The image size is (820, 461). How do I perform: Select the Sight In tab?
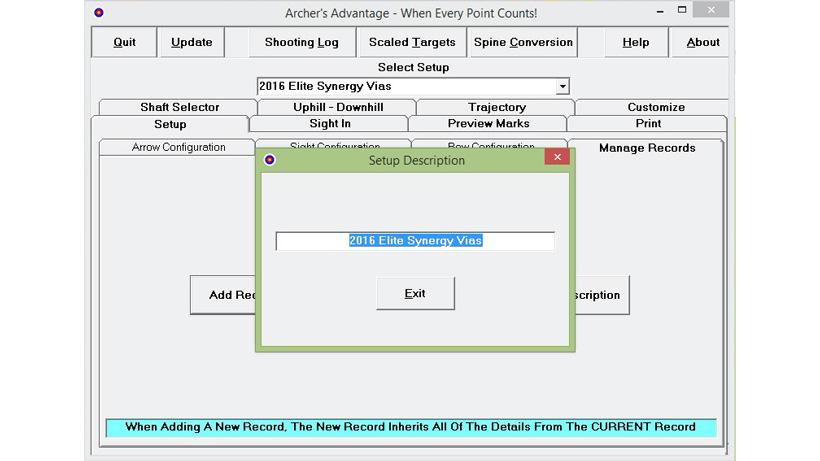[x=329, y=124]
